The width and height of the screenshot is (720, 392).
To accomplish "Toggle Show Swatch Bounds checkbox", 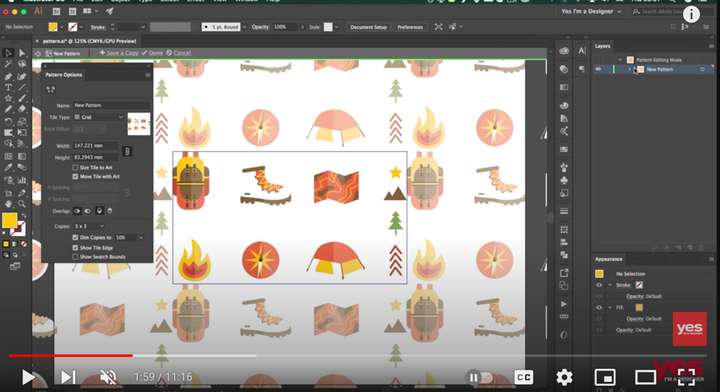I will tap(75, 257).
